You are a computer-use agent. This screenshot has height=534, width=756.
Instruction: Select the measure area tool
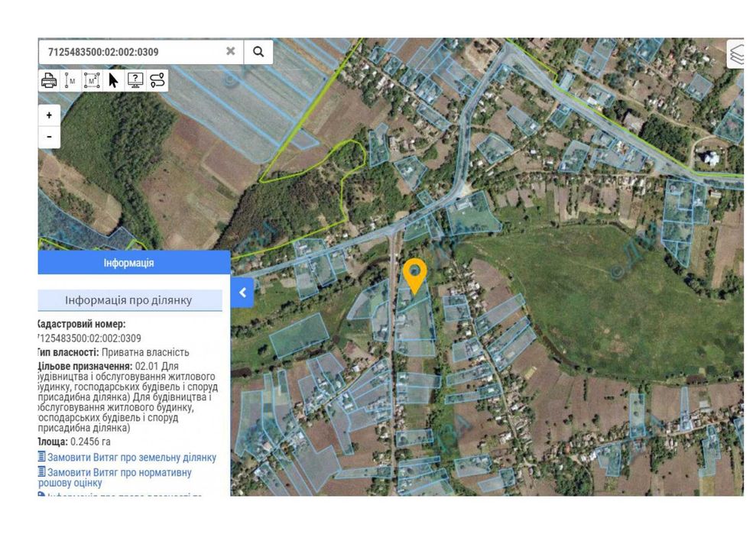92,80
